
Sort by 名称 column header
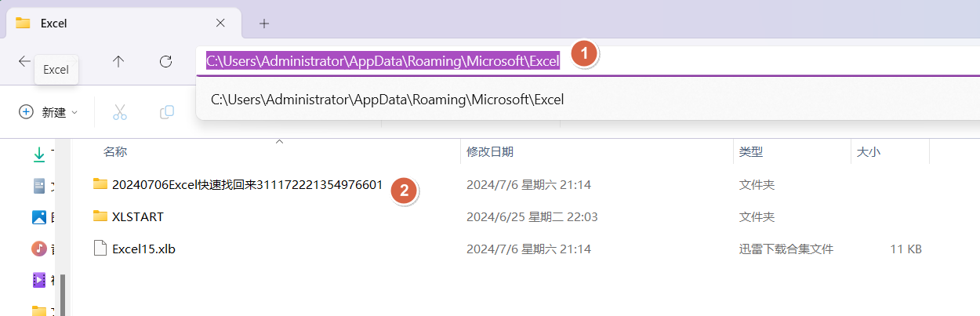pyautogui.click(x=115, y=151)
